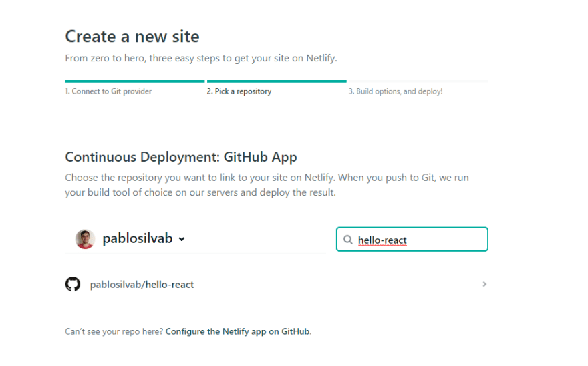Click the pablosilvab profile avatar
This screenshot has width=588, height=366.
coord(85,239)
